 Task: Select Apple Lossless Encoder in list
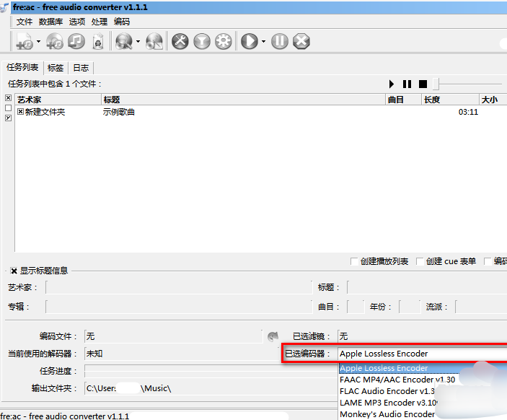[x=423, y=368]
